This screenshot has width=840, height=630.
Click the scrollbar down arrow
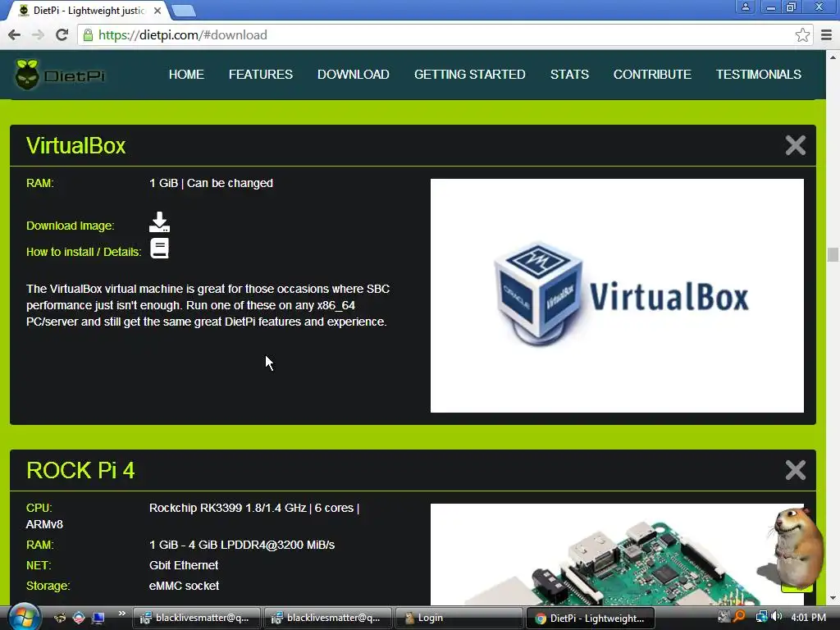(x=833, y=598)
